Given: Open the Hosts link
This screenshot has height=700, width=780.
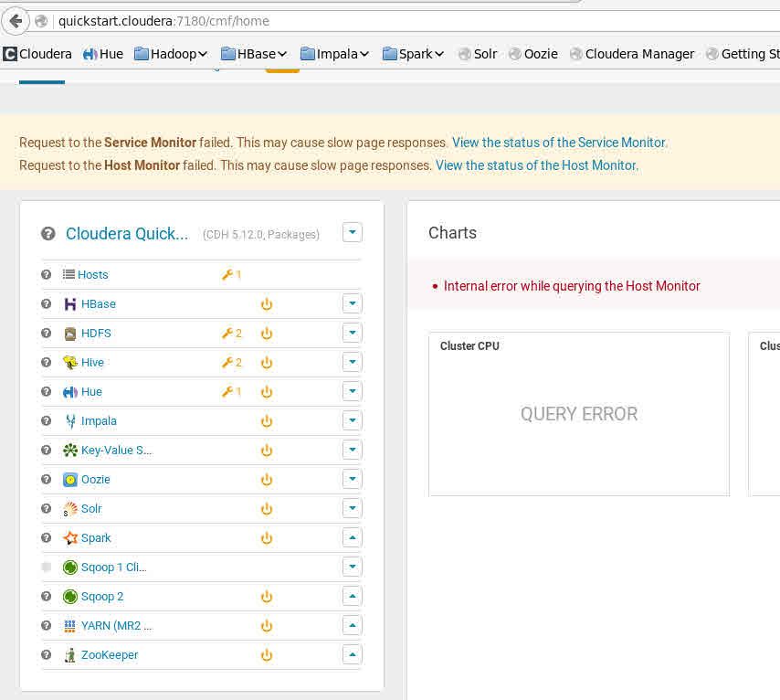Looking at the screenshot, I should (x=93, y=275).
